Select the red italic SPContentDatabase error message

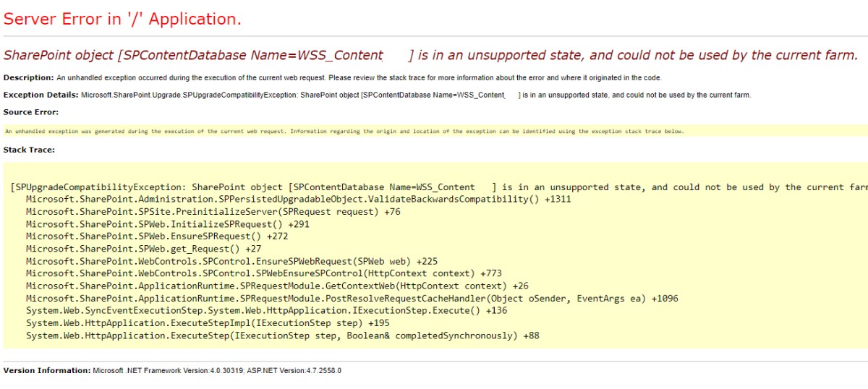point(431,56)
